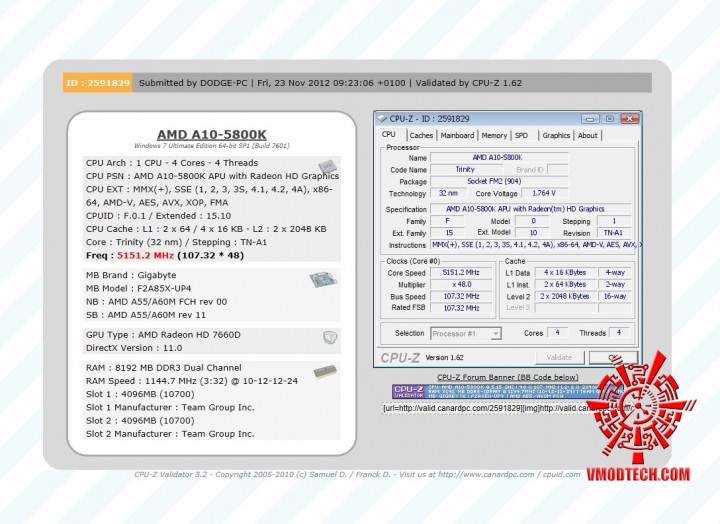Screen dimensions: 720x524
Task: Click the AMD A10-5800K heading link
Action: (x=212, y=135)
